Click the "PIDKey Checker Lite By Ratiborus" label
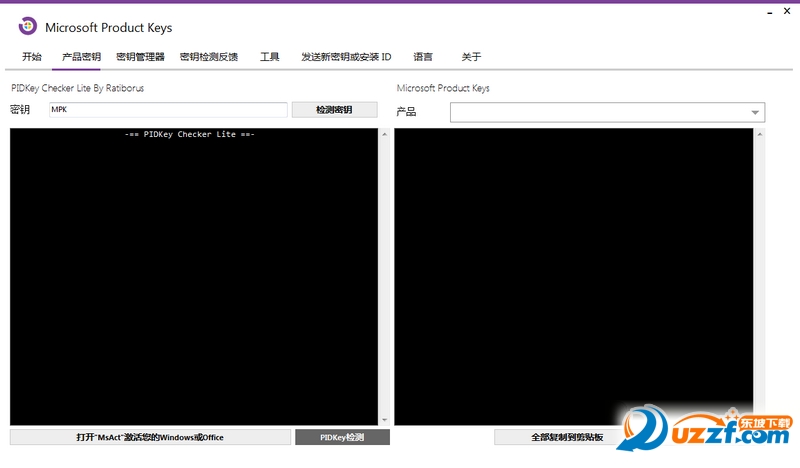Screen dimensions: 800x468 click(x=78, y=88)
